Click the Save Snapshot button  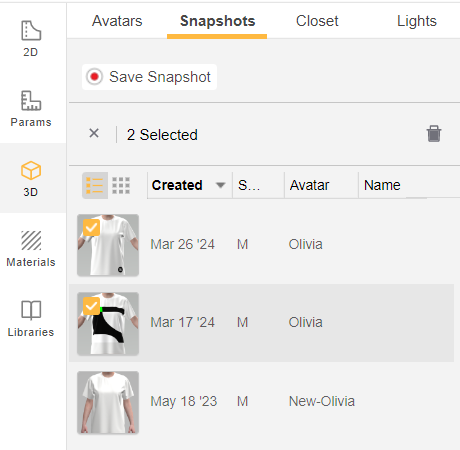(149, 77)
